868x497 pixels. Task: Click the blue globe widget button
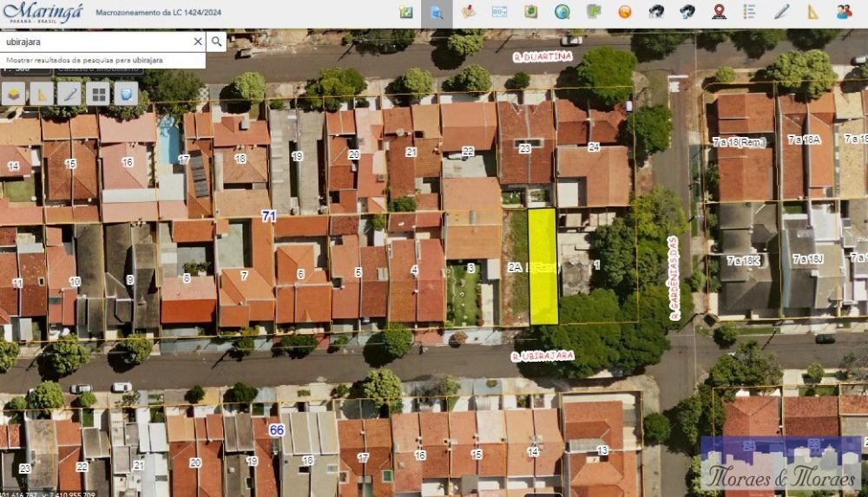point(126,94)
